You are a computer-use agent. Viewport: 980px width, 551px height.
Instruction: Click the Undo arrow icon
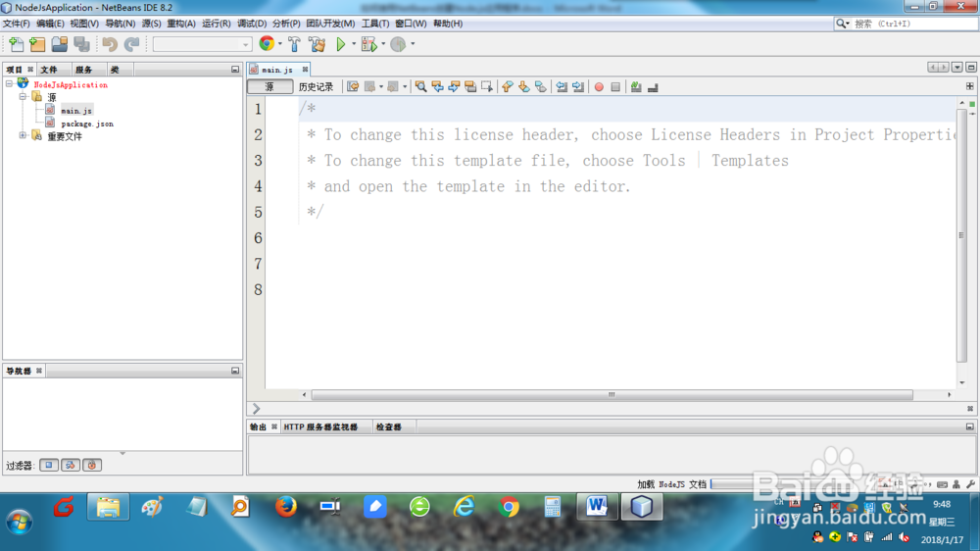point(110,44)
